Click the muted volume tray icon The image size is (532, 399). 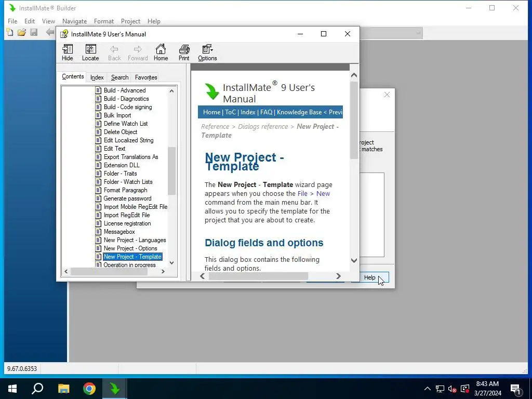tap(453, 389)
